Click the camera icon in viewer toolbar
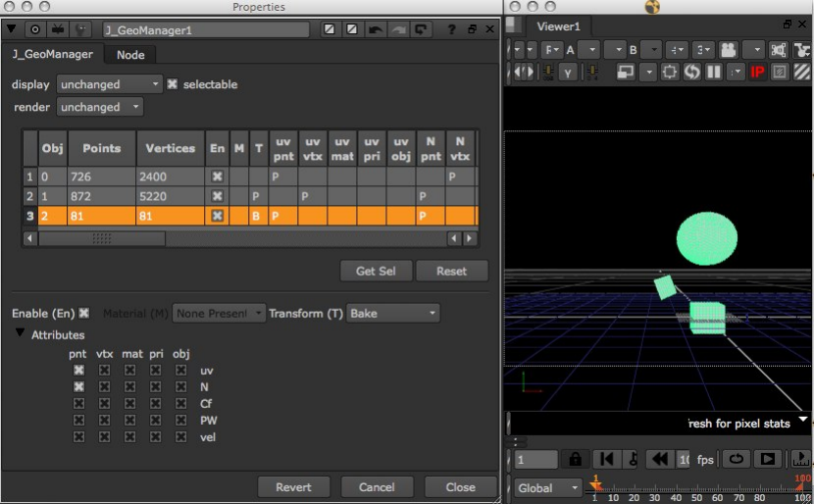 pyautogui.click(x=729, y=49)
